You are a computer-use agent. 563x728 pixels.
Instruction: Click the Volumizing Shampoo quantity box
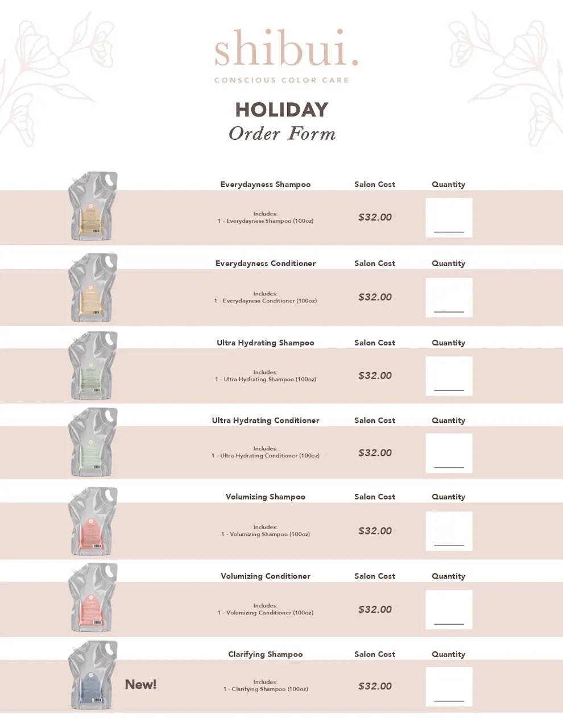coord(449,531)
